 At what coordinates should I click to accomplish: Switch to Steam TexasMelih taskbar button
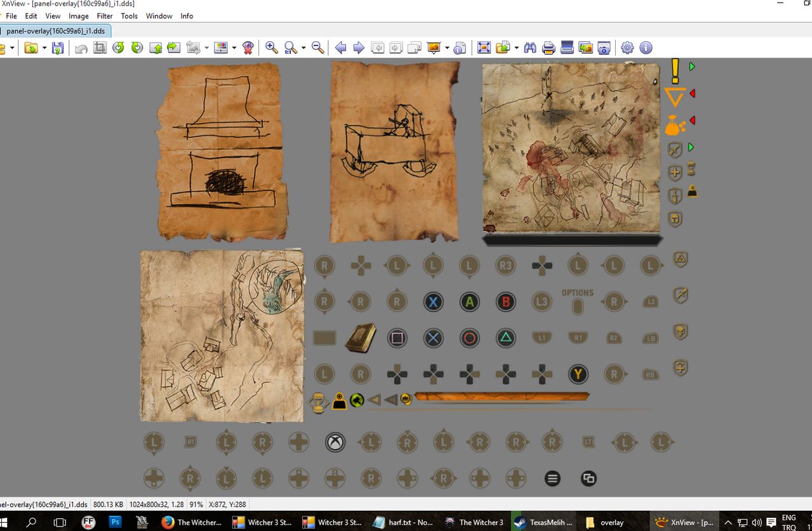click(543, 522)
